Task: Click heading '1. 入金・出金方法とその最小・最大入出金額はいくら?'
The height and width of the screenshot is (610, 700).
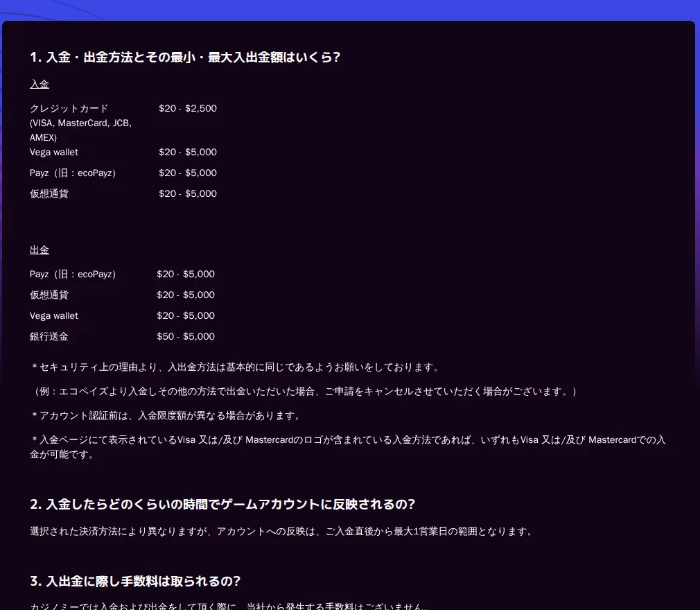Action: (x=185, y=57)
